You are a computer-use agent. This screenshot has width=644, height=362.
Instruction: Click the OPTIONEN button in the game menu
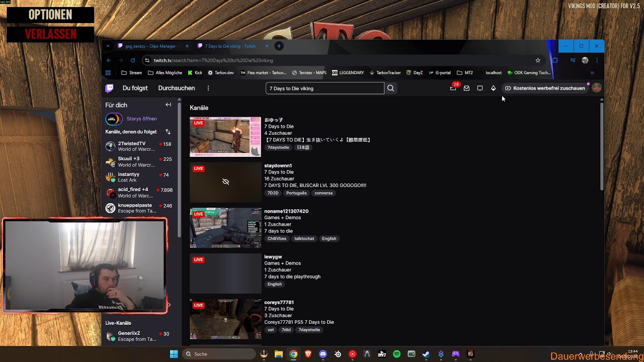click(x=50, y=15)
